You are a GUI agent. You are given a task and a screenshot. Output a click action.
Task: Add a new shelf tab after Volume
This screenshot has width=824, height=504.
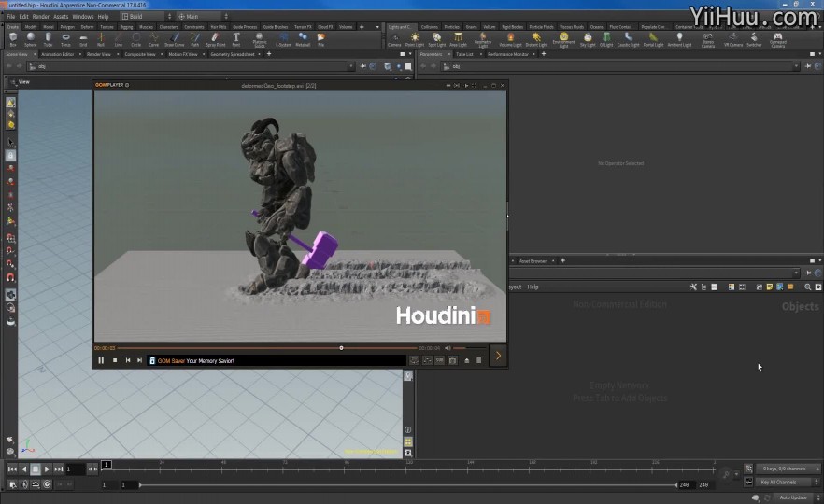tap(362, 27)
